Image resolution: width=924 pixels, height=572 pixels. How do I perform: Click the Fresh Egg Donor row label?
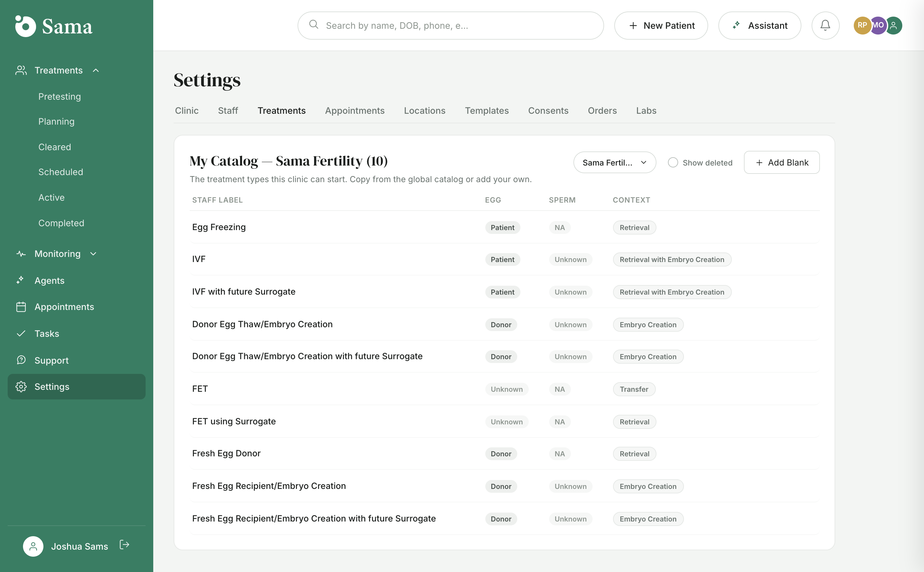click(226, 453)
